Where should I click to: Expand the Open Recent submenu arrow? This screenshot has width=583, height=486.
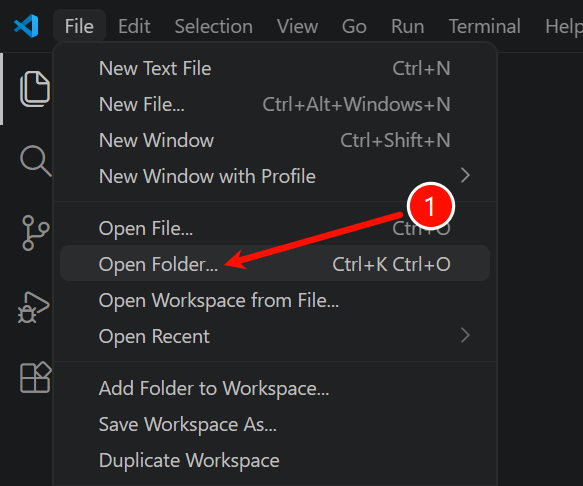(465, 335)
